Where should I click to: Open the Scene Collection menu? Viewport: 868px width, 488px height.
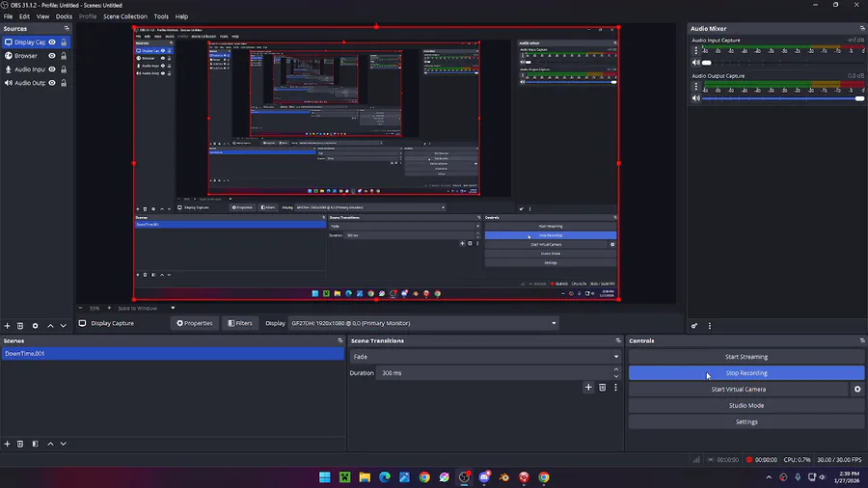(x=125, y=16)
